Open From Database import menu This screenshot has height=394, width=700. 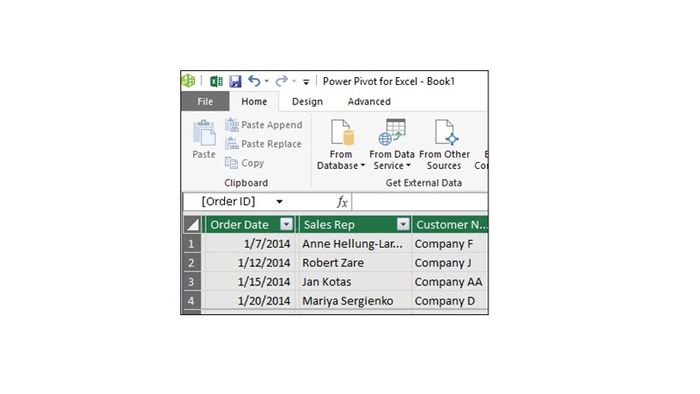click(341, 144)
